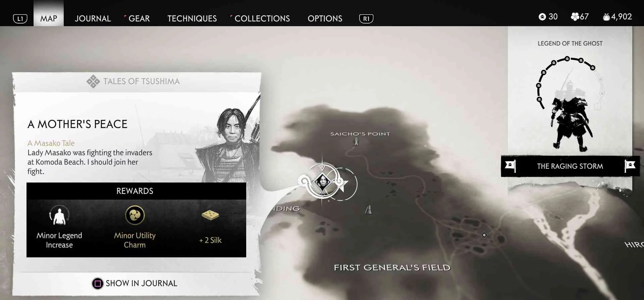The height and width of the screenshot is (300, 644).
Task: Click the small tent icon on map
Action: (368, 210)
